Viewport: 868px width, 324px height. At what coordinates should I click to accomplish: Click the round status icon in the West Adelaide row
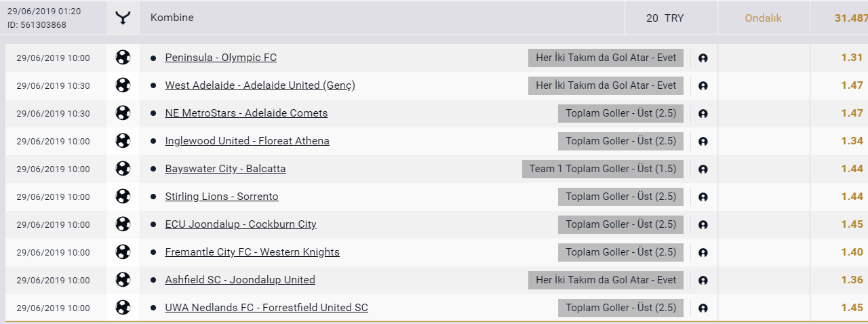click(703, 86)
